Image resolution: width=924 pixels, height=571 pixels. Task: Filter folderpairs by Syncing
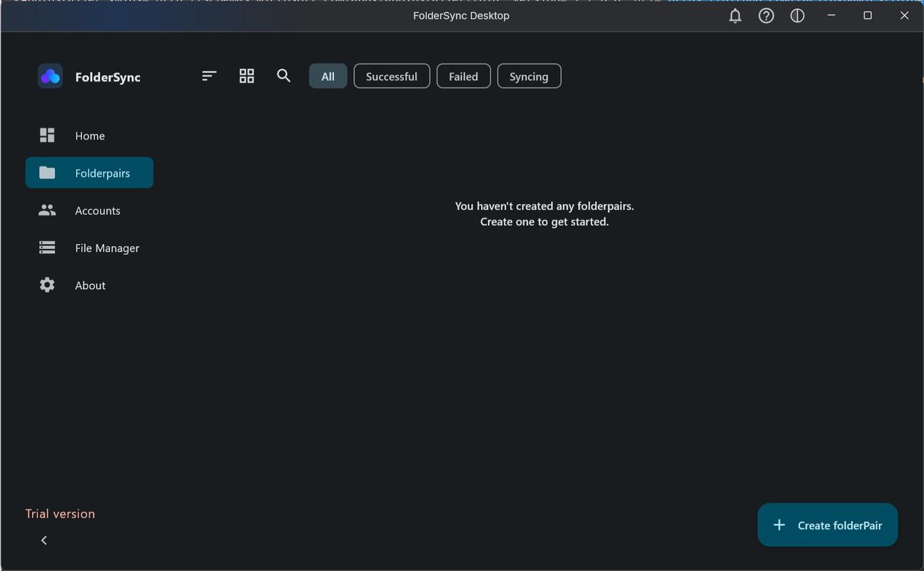(529, 76)
